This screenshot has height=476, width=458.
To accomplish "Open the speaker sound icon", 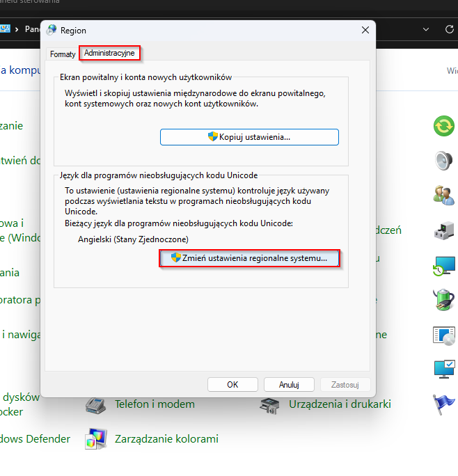I will 443,161.
